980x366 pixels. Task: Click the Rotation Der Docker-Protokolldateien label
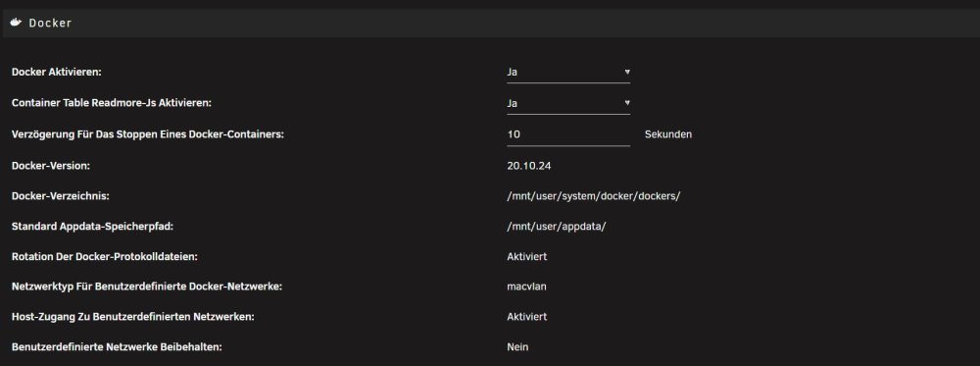click(x=105, y=256)
